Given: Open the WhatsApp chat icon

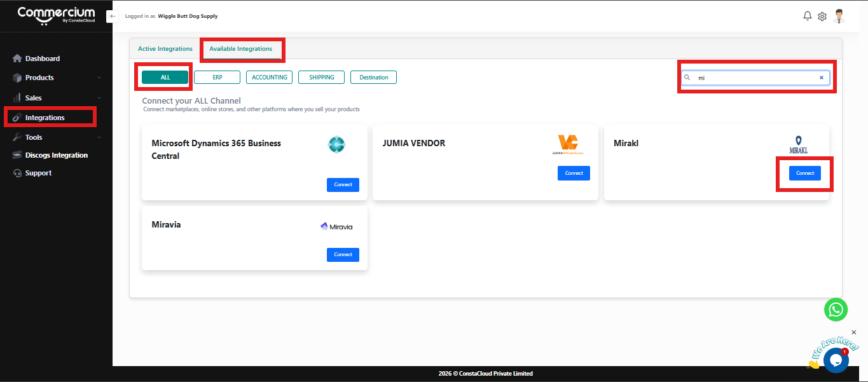Looking at the screenshot, I should tap(836, 310).
